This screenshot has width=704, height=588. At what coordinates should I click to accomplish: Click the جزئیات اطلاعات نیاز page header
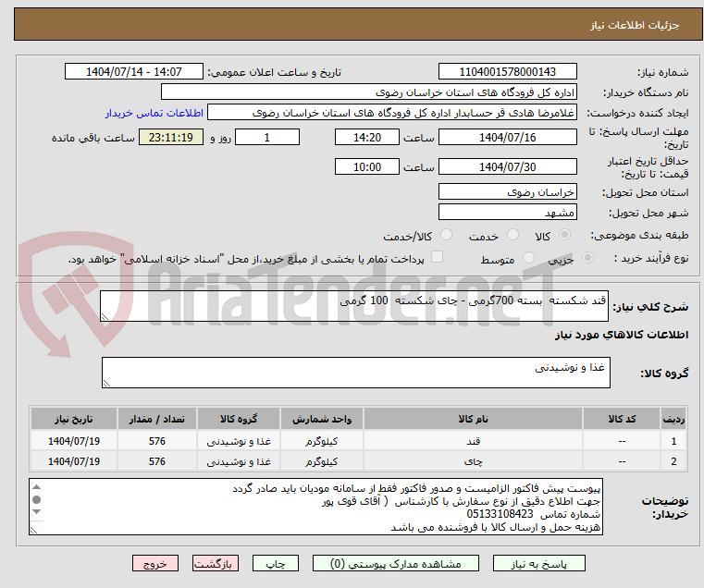pos(635,25)
